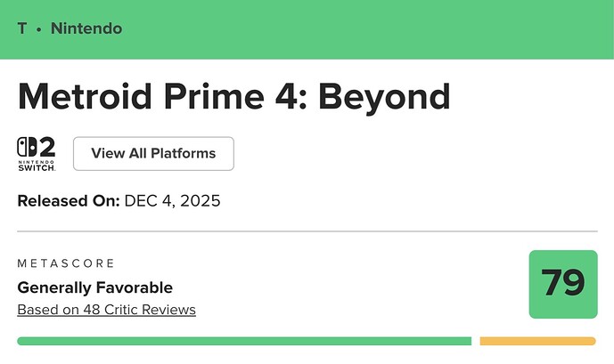
Task: Click the green segment of the score bar
Action: point(243,341)
